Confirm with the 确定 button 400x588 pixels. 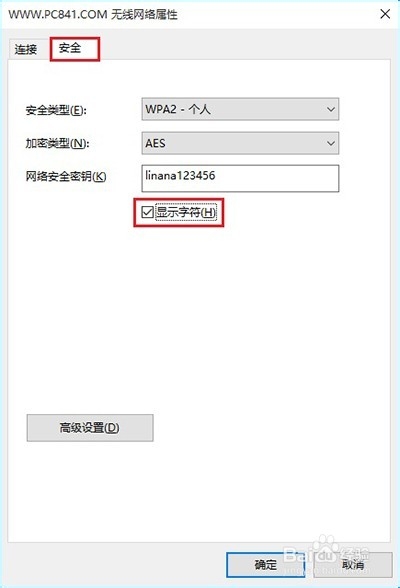coord(265,565)
